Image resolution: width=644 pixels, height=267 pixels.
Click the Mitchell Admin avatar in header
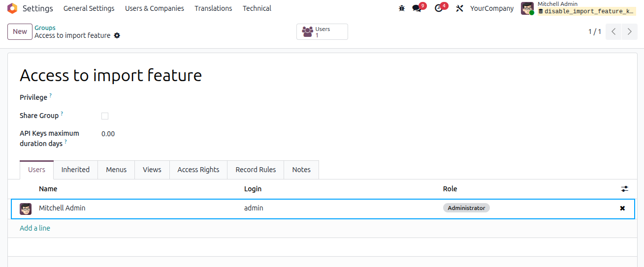tap(527, 8)
